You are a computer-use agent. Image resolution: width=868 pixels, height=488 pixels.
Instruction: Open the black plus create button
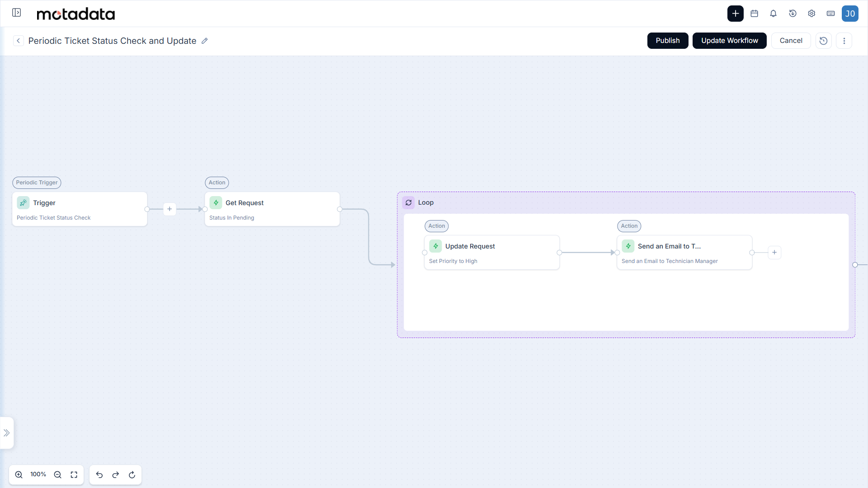tap(735, 14)
